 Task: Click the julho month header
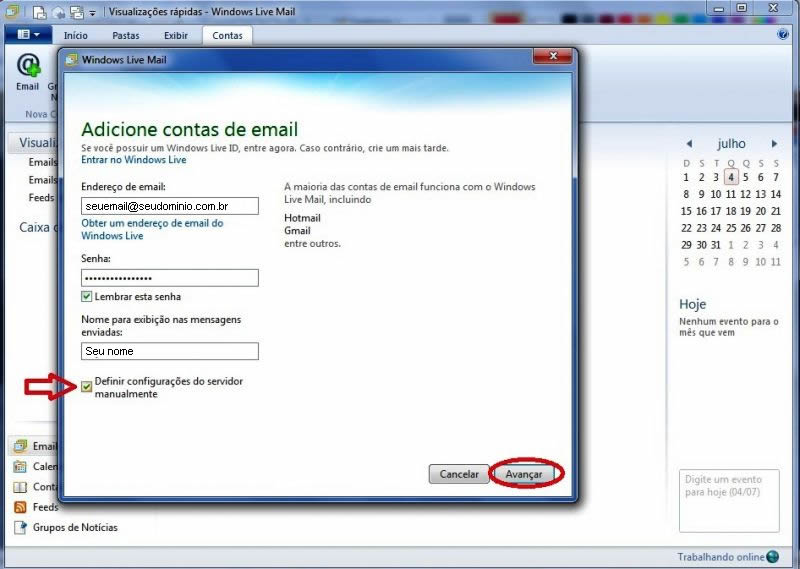point(731,144)
